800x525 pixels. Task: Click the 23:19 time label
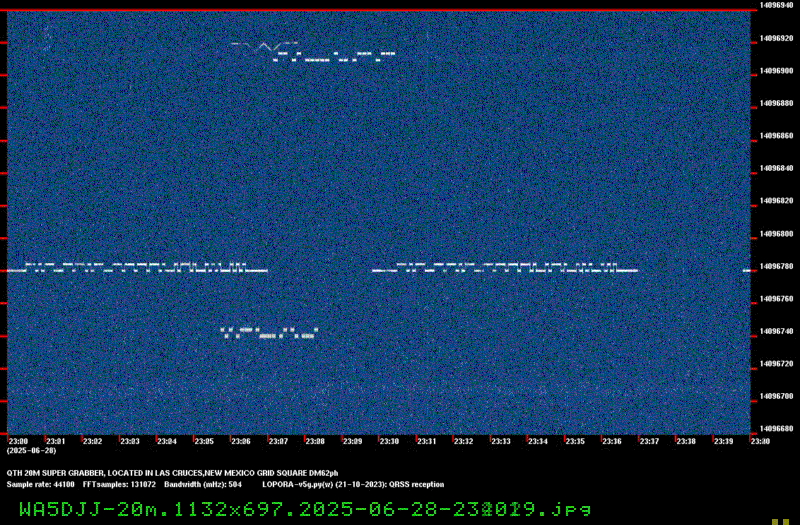coord(724,441)
